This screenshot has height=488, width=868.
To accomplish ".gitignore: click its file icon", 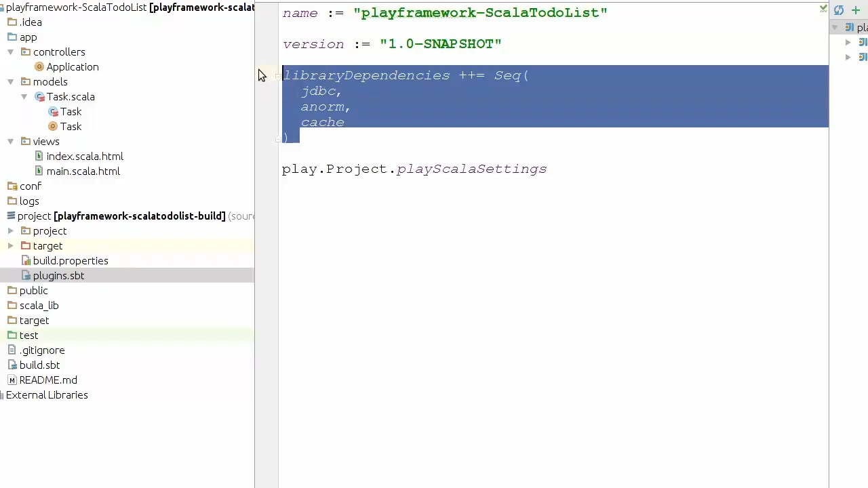I will click(12, 350).
